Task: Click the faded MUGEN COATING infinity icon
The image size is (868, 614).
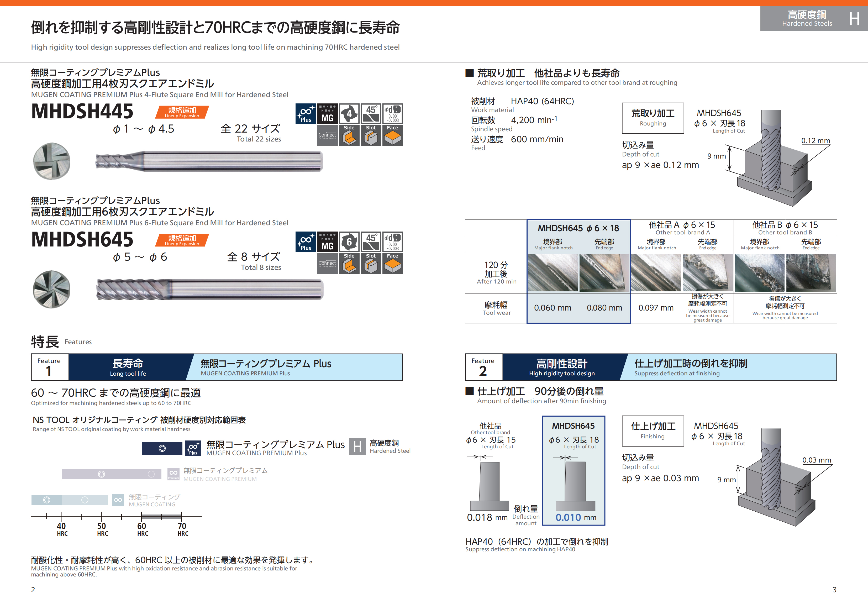Action: click(x=118, y=500)
